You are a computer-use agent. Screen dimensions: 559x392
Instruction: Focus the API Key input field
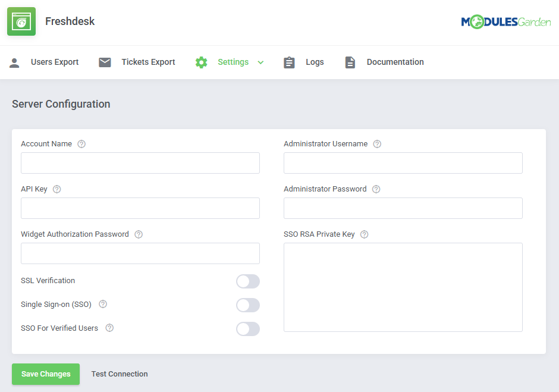pos(140,208)
